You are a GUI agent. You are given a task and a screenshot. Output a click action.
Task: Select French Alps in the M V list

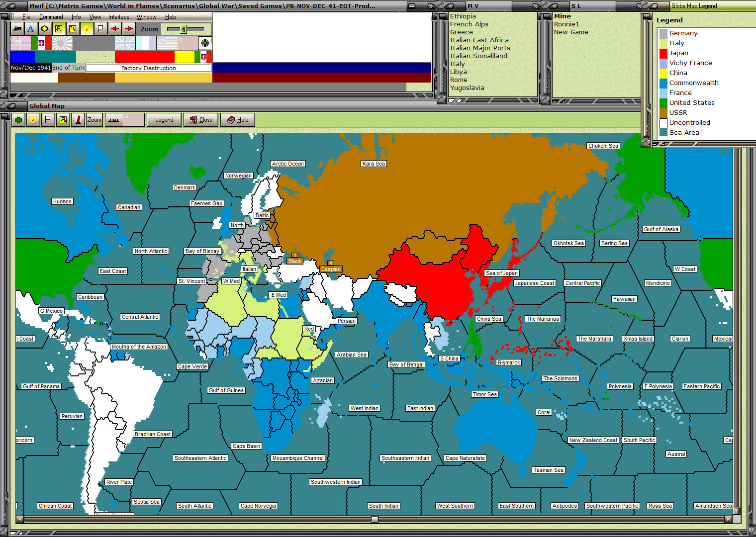point(469,24)
